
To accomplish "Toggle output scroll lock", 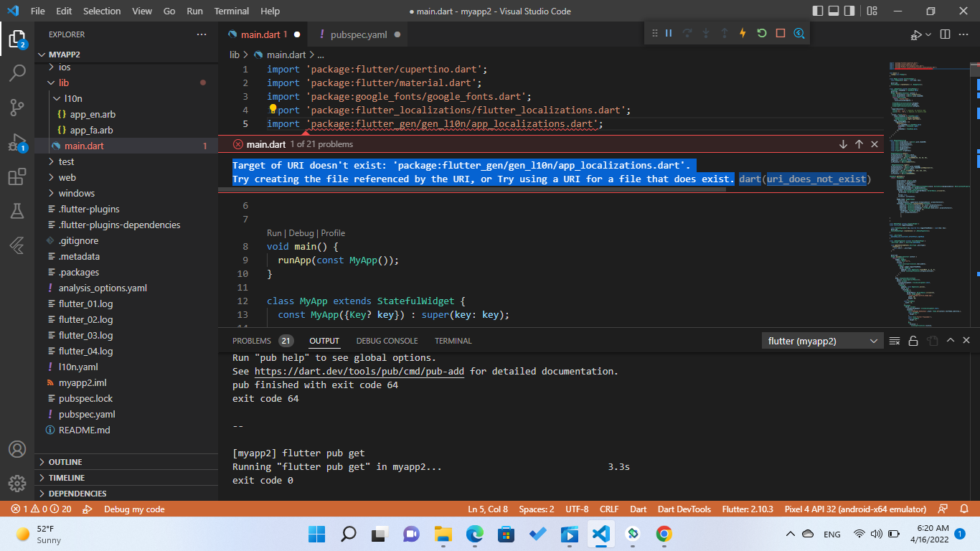I will pos(913,341).
